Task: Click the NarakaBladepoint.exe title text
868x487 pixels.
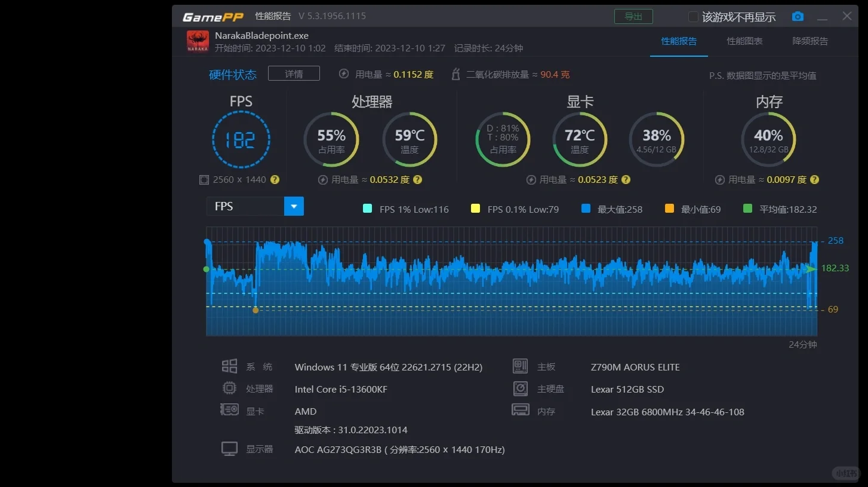Action: tap(261, 36)
